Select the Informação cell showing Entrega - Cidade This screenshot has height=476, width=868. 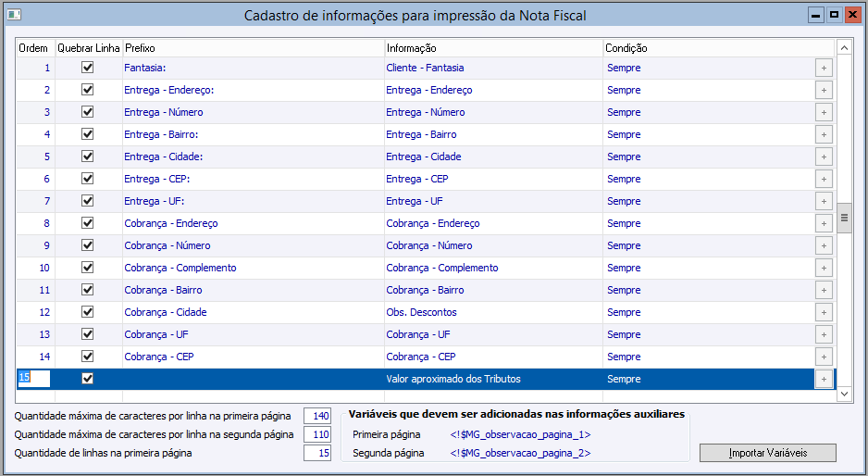[x=493, y=157]
